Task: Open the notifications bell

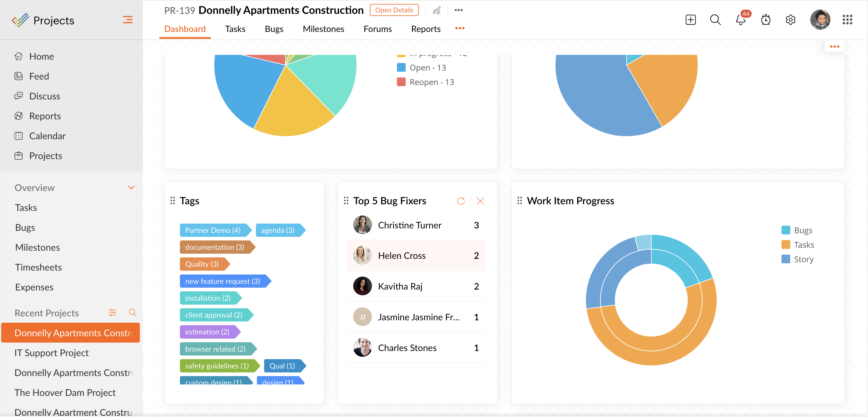Action: tap(740, 20)
